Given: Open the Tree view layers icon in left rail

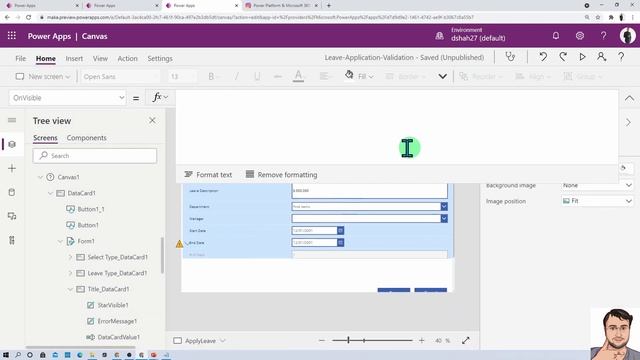Looking at the screenshot, I should click(x=12, y=144).
